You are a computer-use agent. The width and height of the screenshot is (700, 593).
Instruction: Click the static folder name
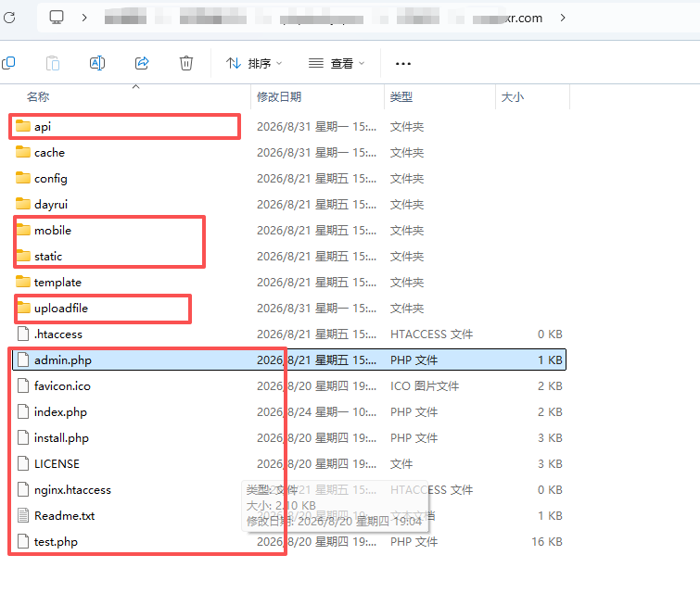click(48, 256)
